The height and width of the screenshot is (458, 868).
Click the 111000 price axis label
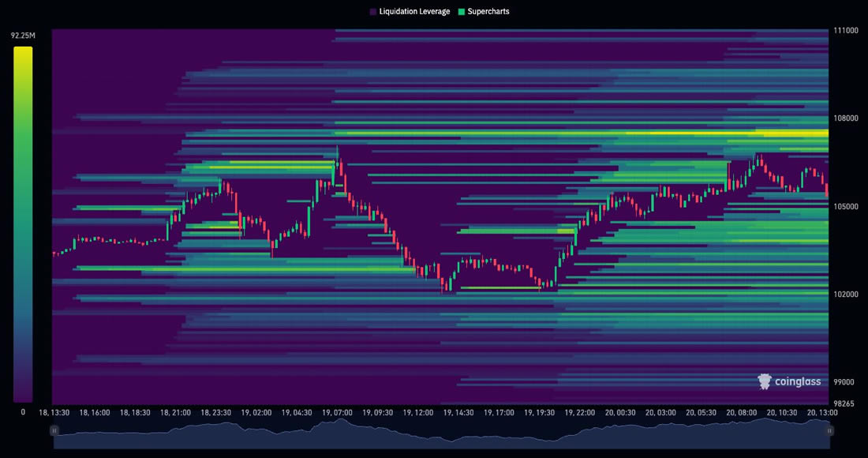(x=846, y=30)
